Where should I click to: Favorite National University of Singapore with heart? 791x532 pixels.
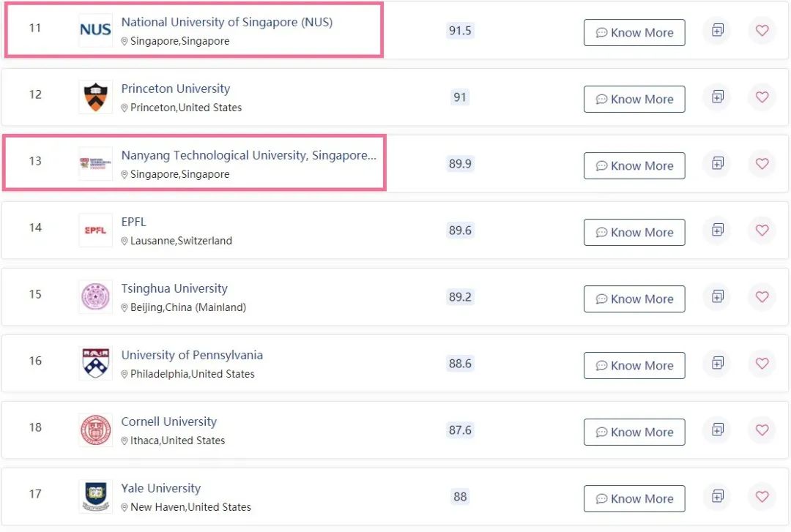click(x=762, y=31)
